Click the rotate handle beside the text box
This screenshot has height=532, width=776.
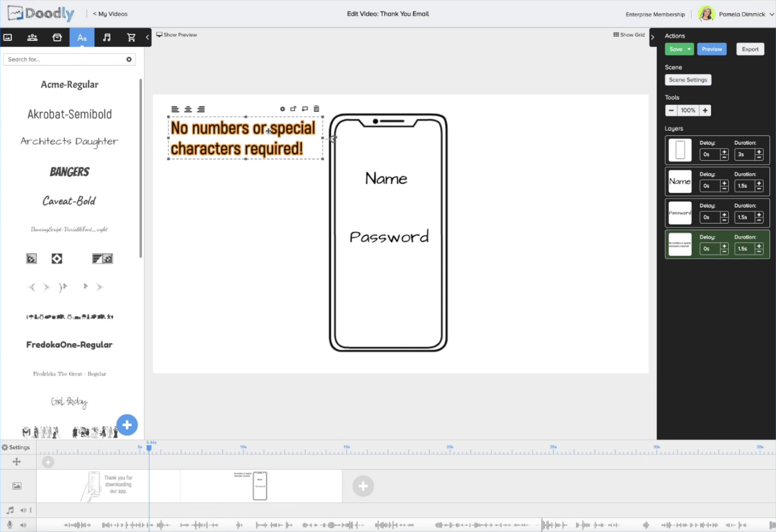[334, 139]
